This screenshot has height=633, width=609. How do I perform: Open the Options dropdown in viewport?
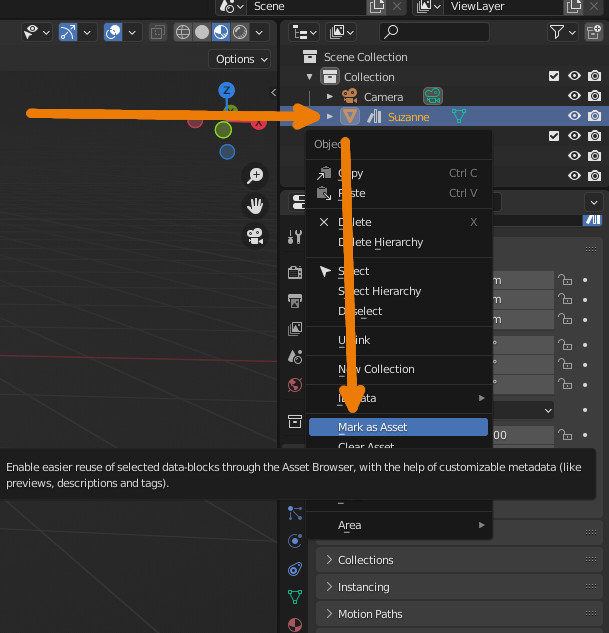(241, 59)
